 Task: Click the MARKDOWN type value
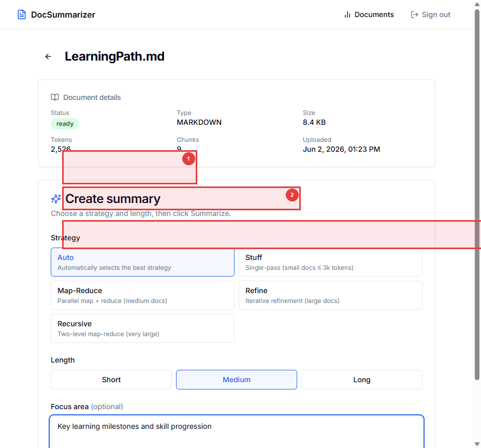click(x=199, y=122)
